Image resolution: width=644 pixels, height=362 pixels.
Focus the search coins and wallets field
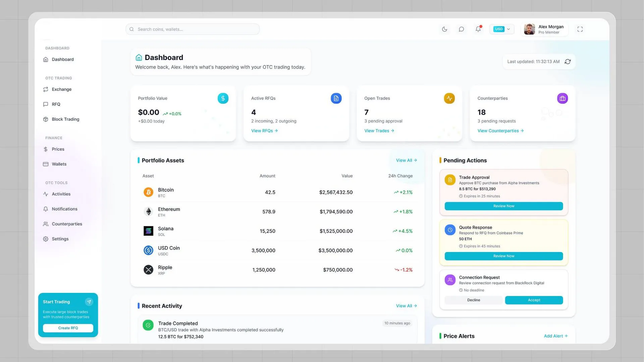[x=193, y=29]
